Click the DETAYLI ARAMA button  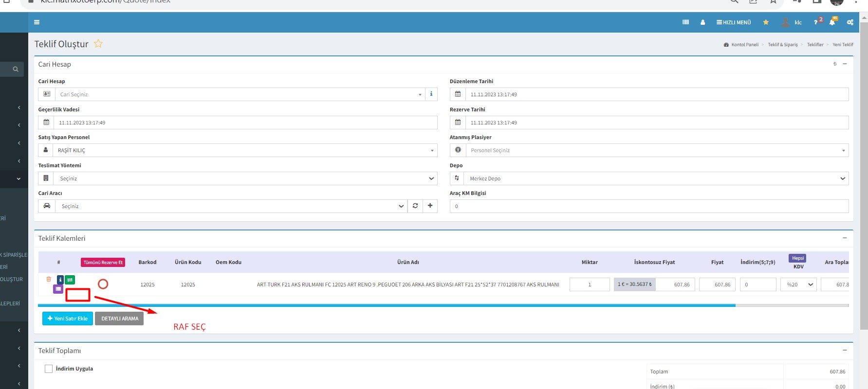coord(119,318)
